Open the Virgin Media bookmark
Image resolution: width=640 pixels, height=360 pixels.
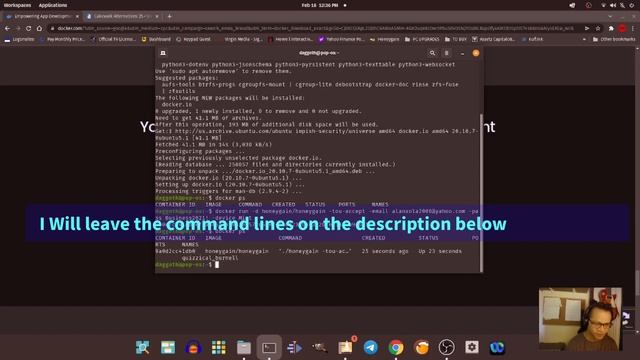[x=240, y=39]
